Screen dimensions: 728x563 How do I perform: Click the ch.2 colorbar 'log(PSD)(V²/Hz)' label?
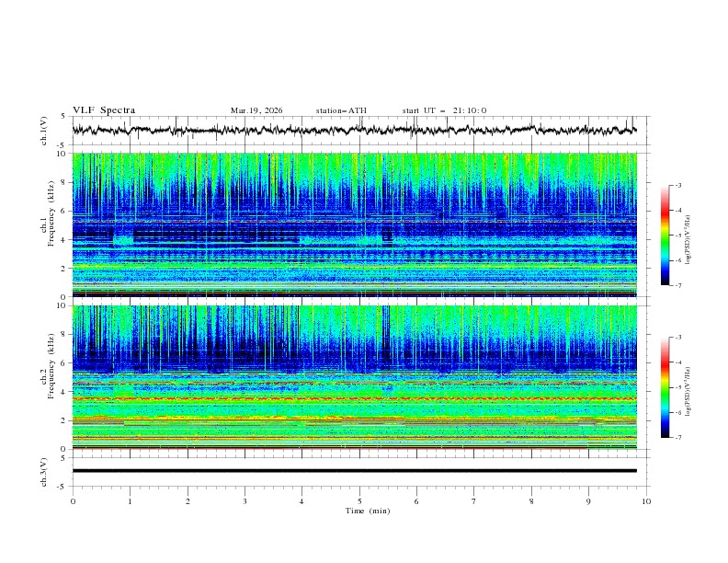click(688, 392)
